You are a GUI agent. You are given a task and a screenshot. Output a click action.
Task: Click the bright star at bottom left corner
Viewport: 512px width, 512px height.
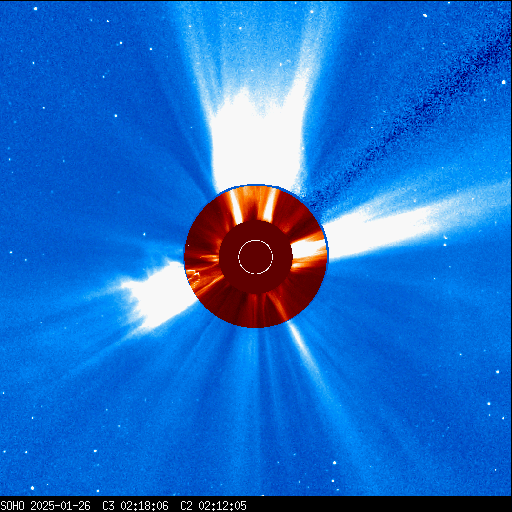[32, 488]
